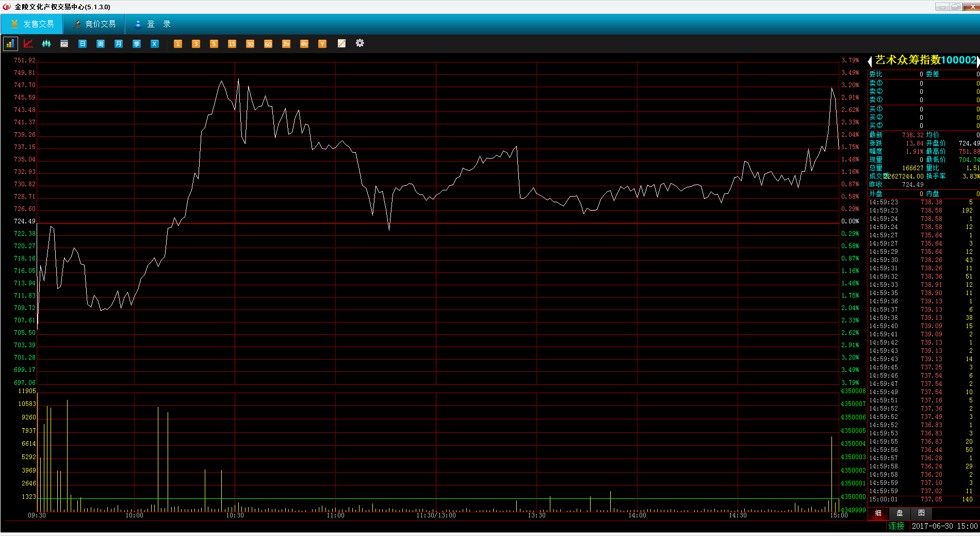The image size is (980, 536).
Task: Go to next instrument with right arrow
Action: (977, 61)
